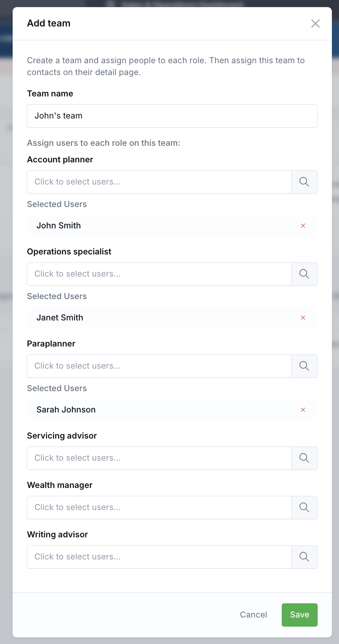Click the Team name input field
339x644 pixels.
click(x=172, y=116)
